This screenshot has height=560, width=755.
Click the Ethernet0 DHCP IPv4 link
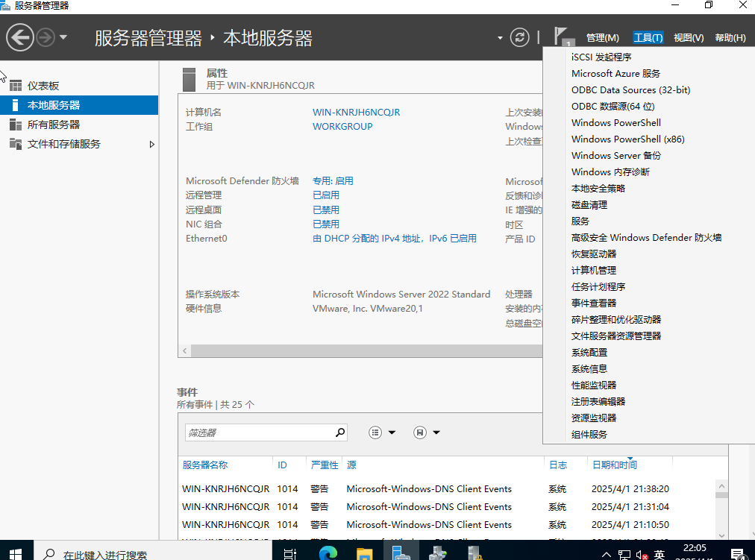pos(395,238)
